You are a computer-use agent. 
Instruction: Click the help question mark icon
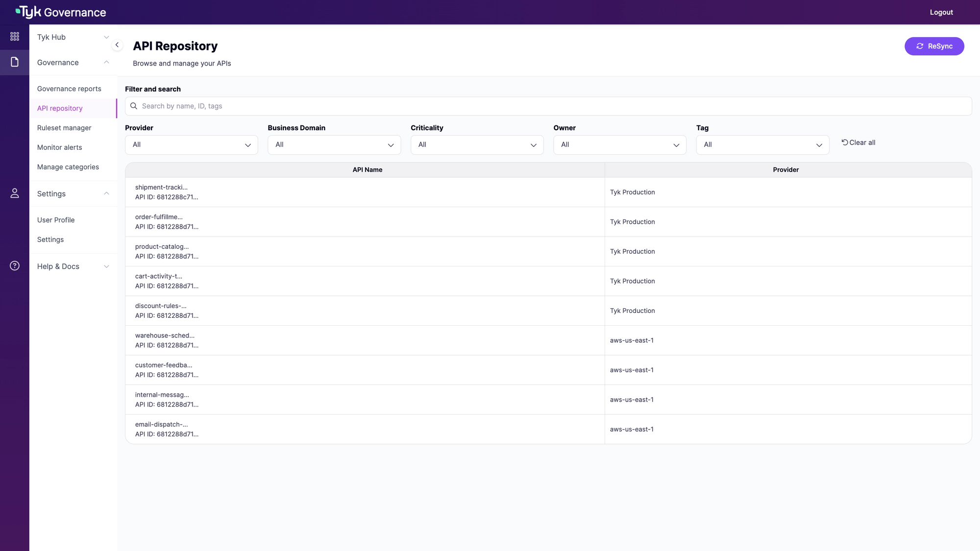15,266
